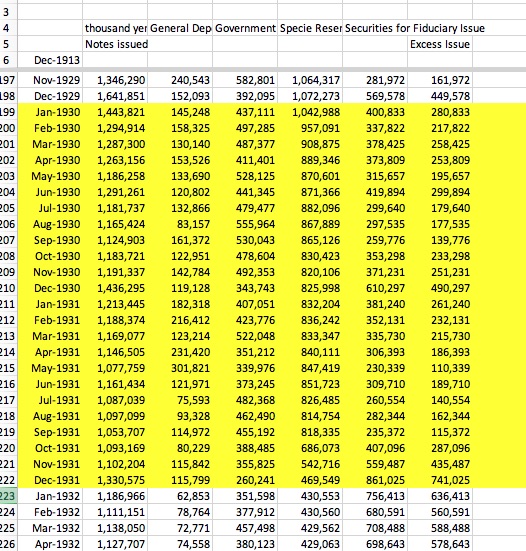
Task: Click cell with value 820,106
Action: [310, 272]
